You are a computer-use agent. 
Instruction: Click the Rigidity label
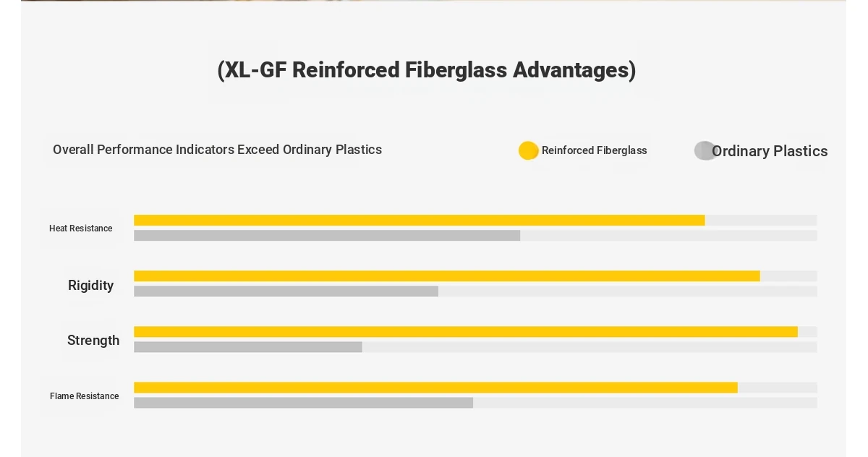91,286
